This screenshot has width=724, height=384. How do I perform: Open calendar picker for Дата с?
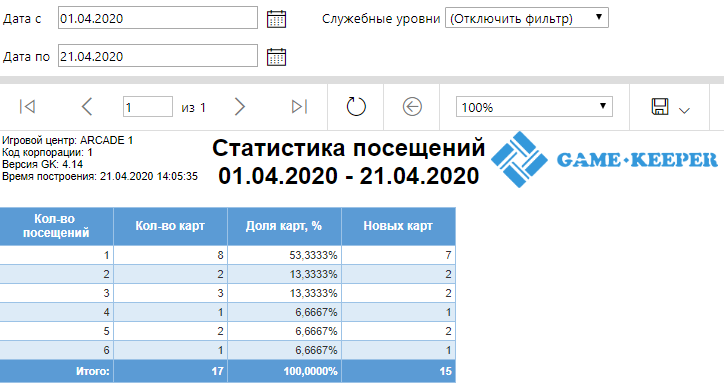pyautogui.click(x=277, y=19)
